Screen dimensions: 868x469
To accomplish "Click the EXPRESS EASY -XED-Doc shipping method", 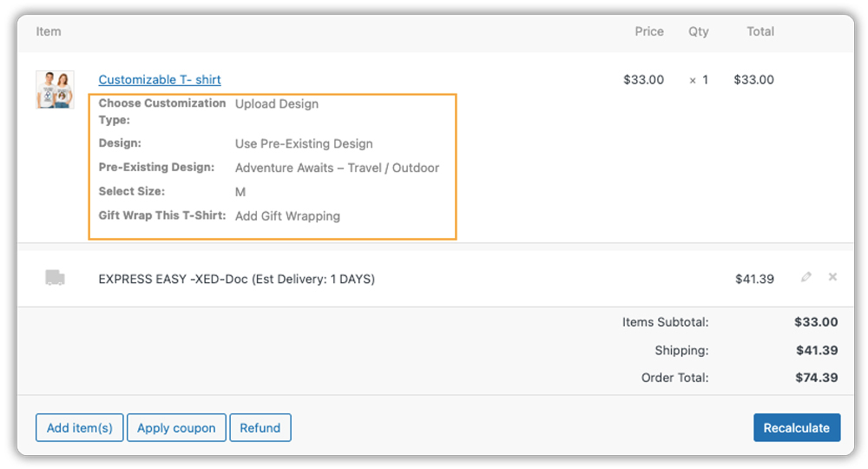I will click(236, 279).
